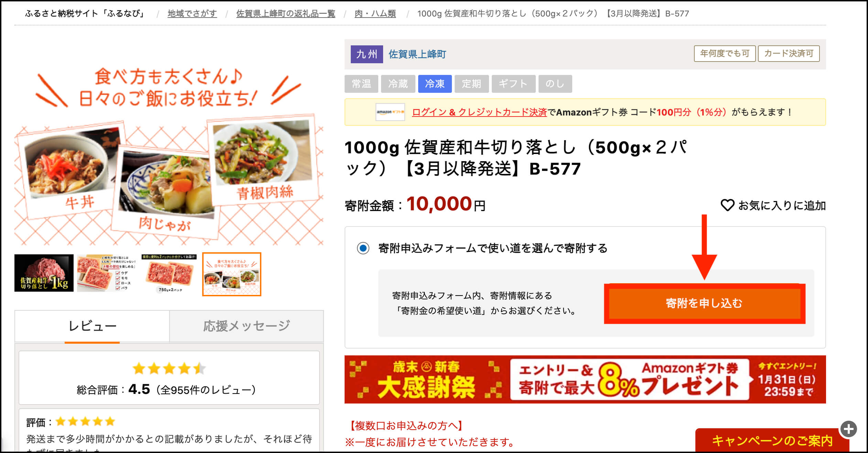Open the キャンペーンのご案内 panel

[x=772, y=440]
